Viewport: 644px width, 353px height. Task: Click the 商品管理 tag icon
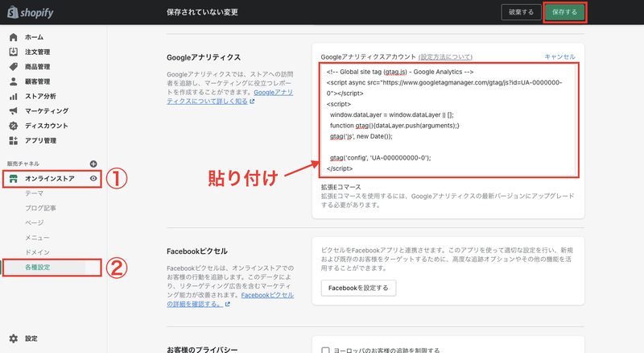tap(14, 67)
